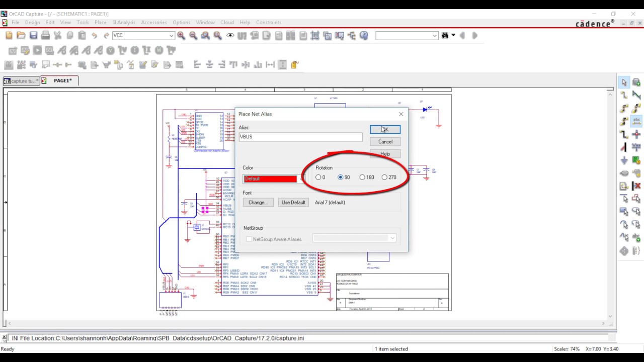644x362 pixels.
Task: Click the "1 item selected" status text
Action: (x=391, y=349)
